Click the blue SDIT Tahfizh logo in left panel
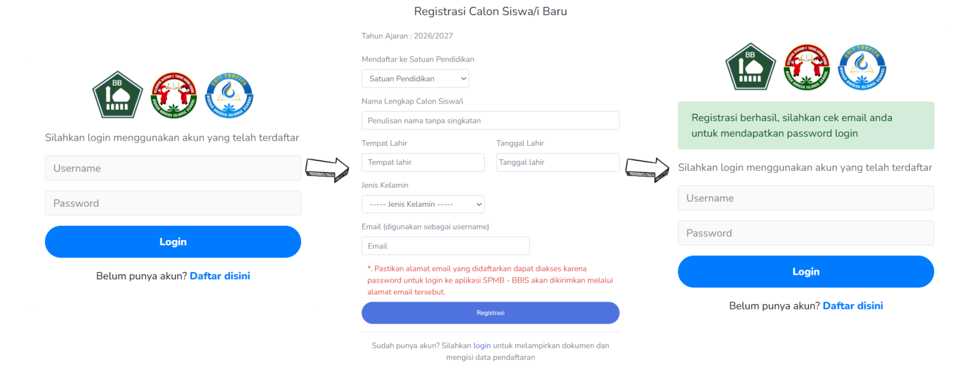The image size is (980, 365). point(229,95)
